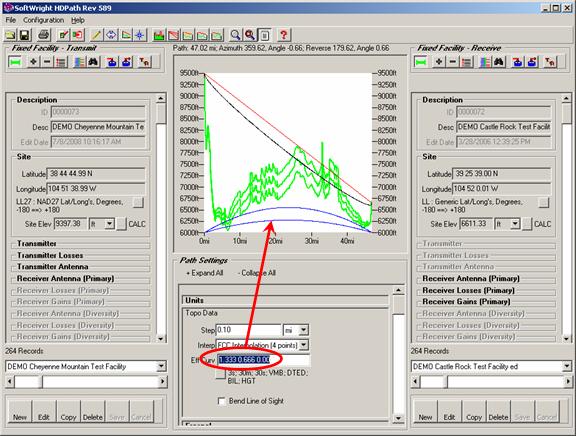The image size is (576, 436).
Task: Open Receive Site Elev units dropdown
Action: 515,224
